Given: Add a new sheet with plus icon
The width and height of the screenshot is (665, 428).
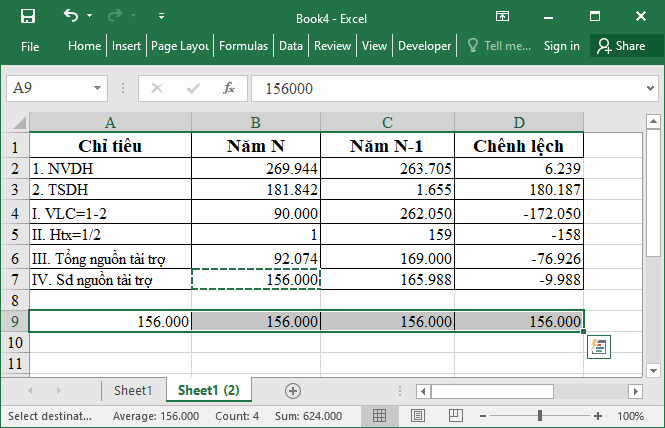Looking at the screenshot, I should click(x=292, y=390).
